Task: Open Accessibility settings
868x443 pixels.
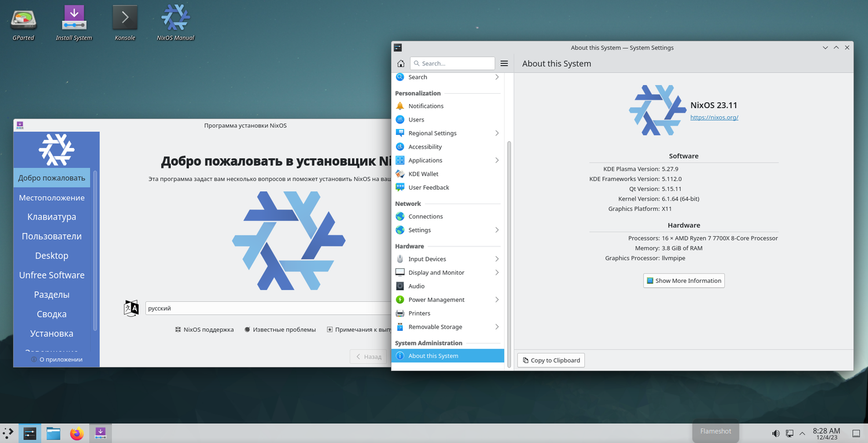Action: 448,147
